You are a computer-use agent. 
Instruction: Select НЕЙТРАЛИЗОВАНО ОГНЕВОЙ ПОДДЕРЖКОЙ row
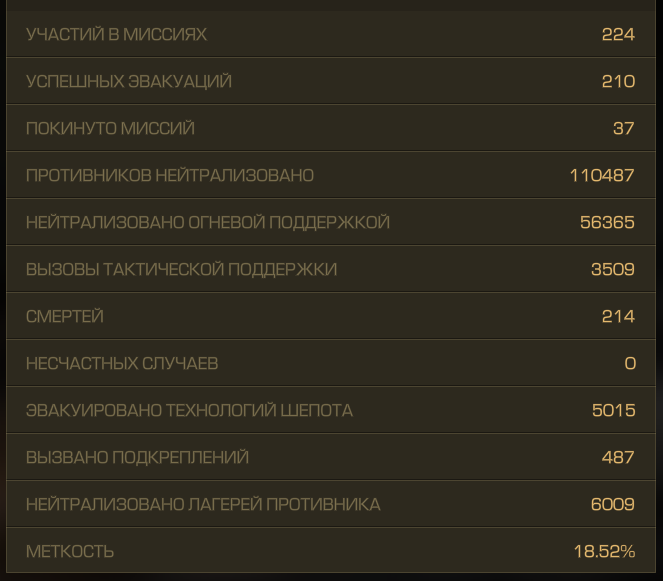click(x=331, y=222)
